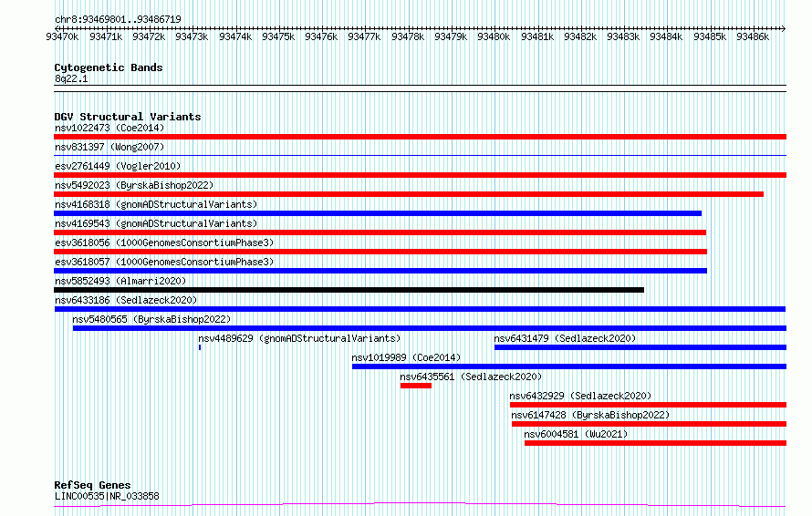Select the red bar for nsv1022473
This screenshot has height=516, width=812.
pyautogui.click(x=420, y=137)
